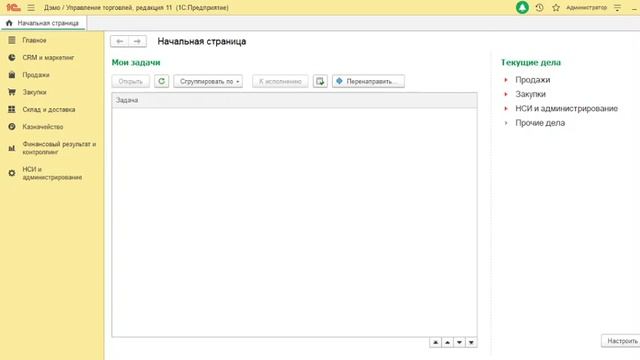
Task: Jump to first task arrow
Action: pos(436,342)
